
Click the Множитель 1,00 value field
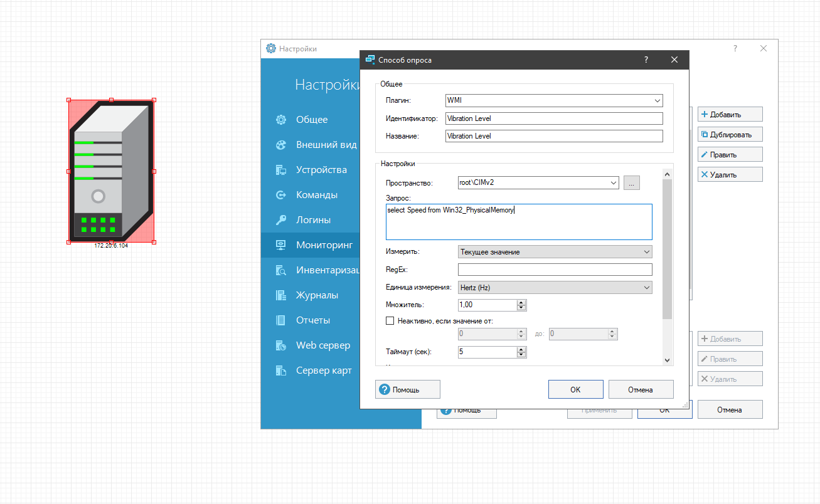487,305
